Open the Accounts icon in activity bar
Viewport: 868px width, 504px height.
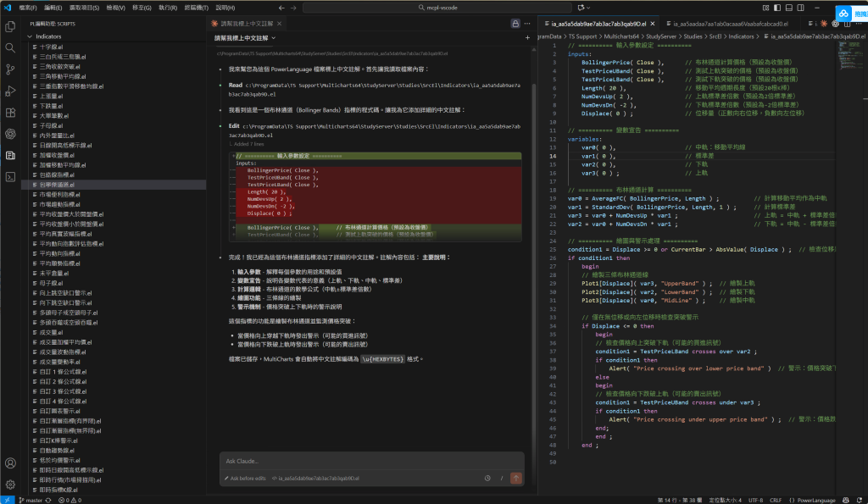coord(10,463)
